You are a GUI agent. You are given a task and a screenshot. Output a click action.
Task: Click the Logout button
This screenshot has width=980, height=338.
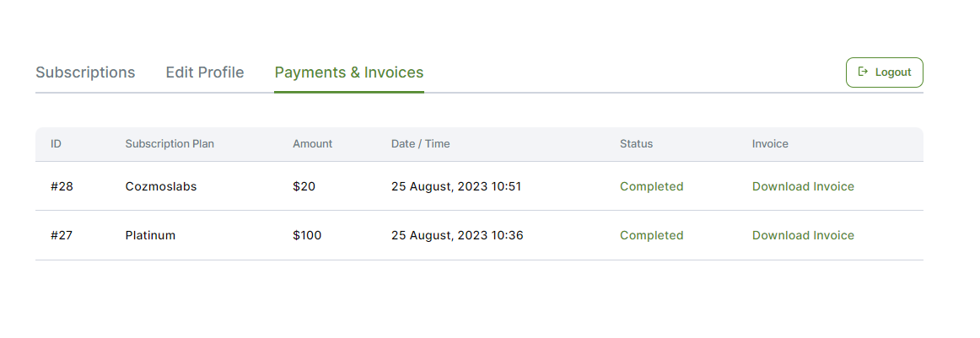pos(885,72)
